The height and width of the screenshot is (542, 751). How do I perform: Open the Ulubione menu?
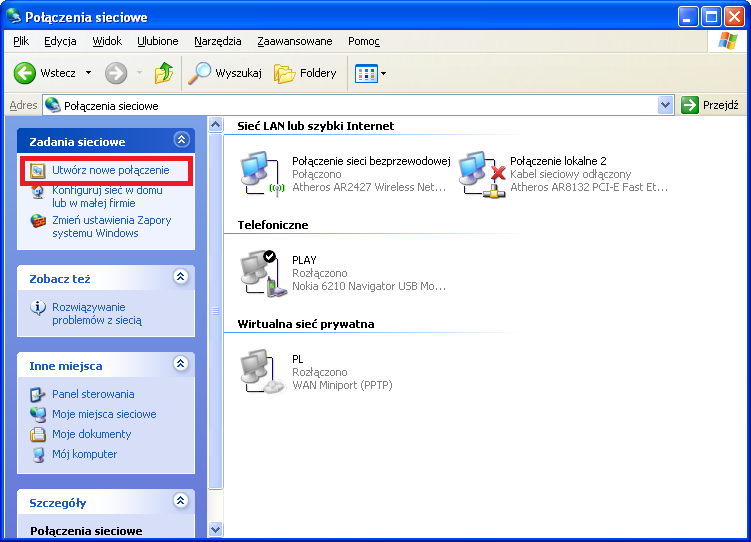(x=158, y=41)
